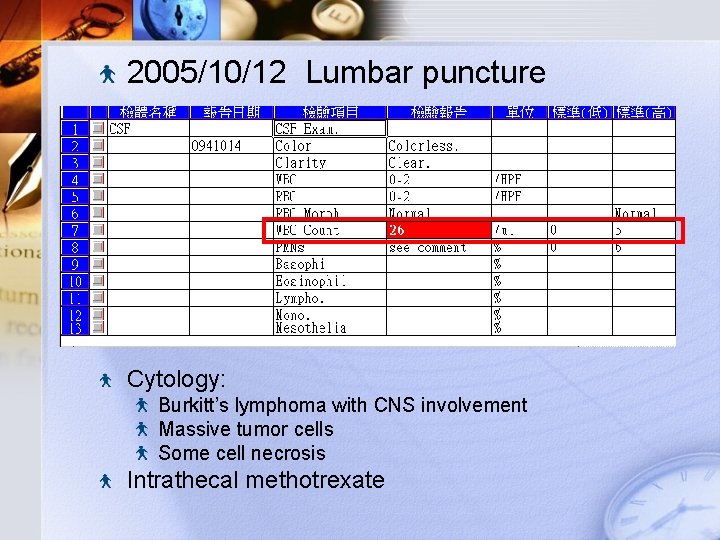Click the 檢體名稱 column header

148,112
